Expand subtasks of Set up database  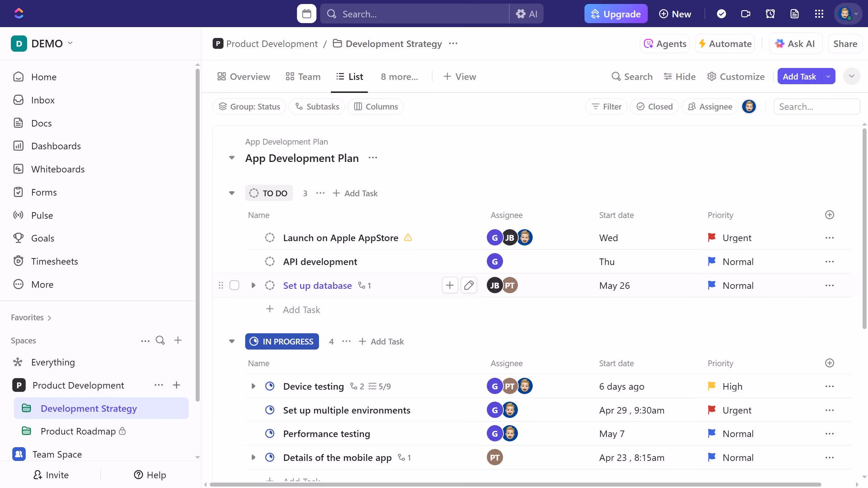coord(253,285)
